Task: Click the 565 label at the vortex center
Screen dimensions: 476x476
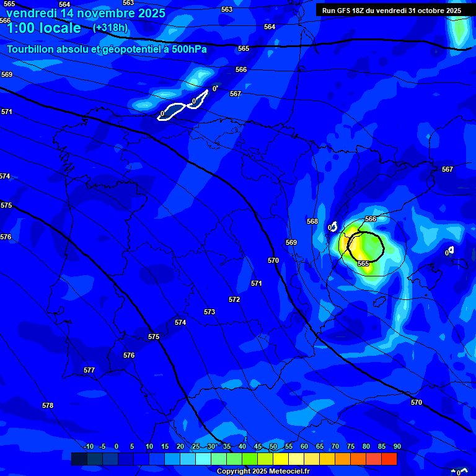Action: click(x=364, y=263)
